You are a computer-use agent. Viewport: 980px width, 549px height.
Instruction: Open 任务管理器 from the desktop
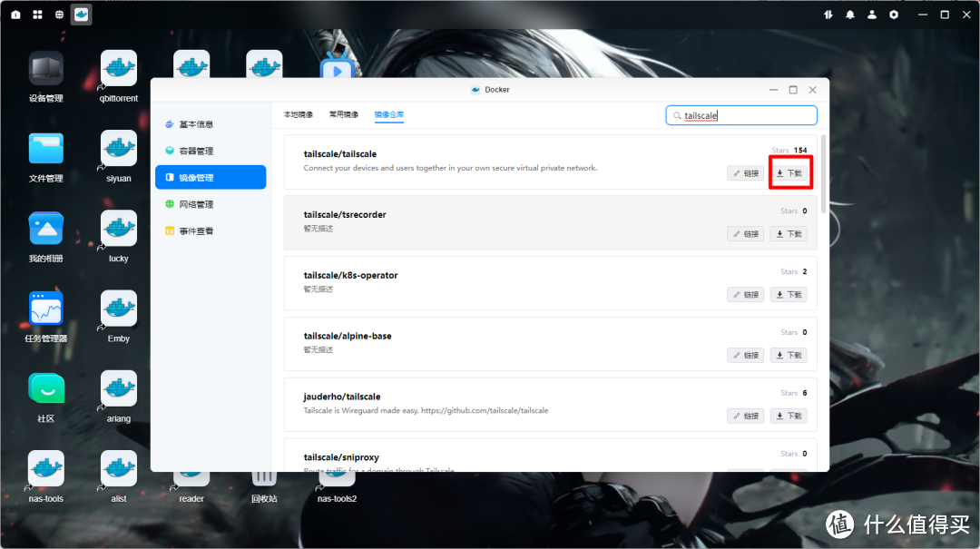(x=46, y=309)
